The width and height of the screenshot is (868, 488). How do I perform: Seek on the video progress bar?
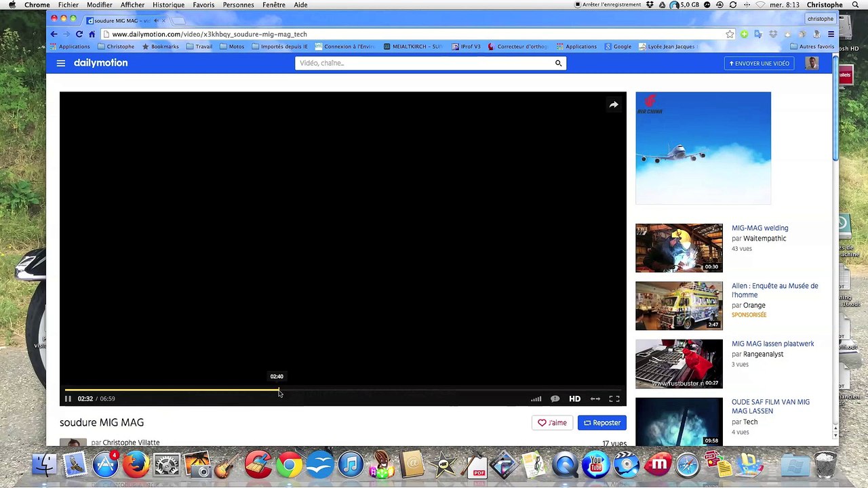342,390
